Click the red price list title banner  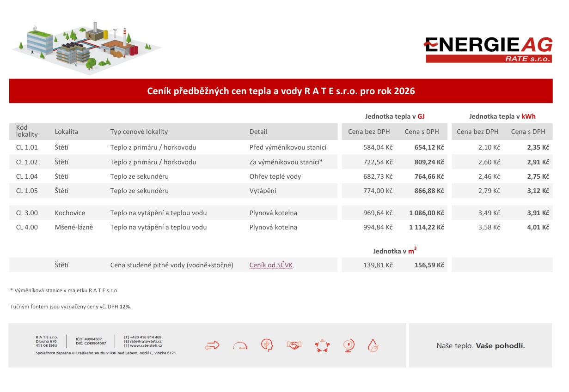click(281, 91)
